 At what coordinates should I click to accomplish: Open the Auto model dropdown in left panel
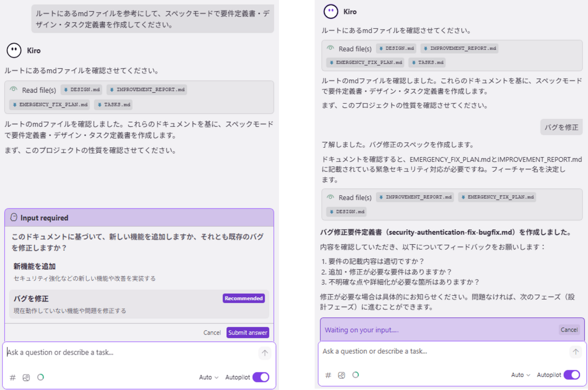pyautogui.click(x=209, y=377)
